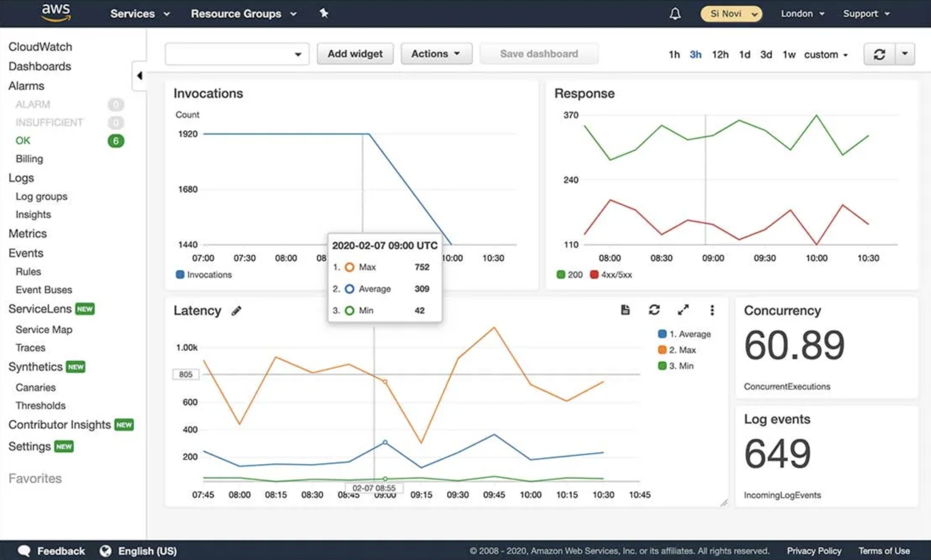Screen dimensions: 931x560
Task: Open Latency widget three-dot menu
Action: [x=712, y=310]
